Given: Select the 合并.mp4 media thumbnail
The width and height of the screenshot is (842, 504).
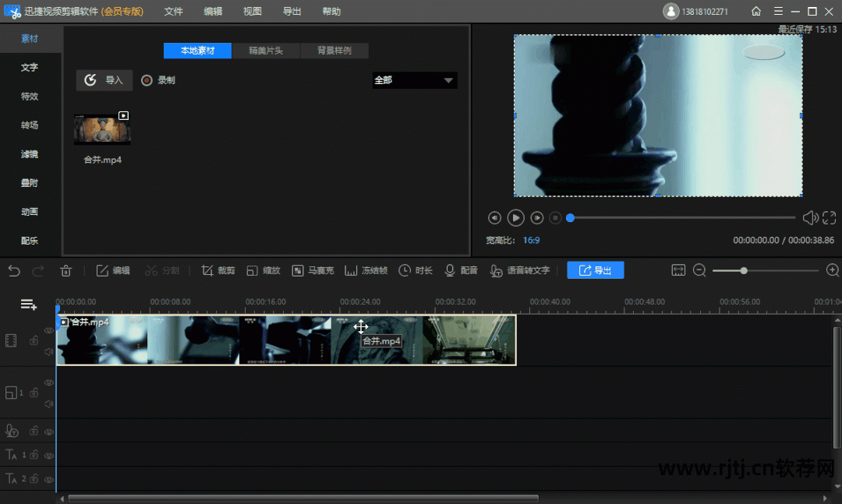Looking at the screenshot, I should coord(102,129).
